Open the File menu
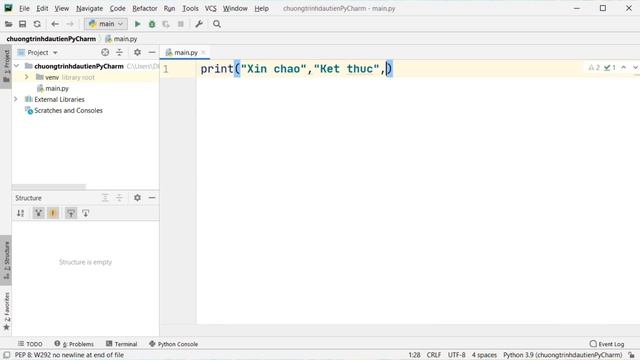This screenshot has width=640, height=360. pos(24,8)
